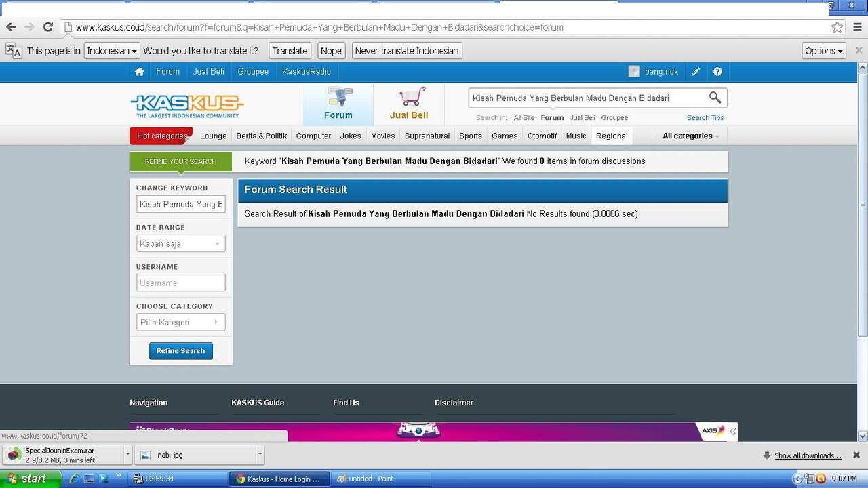Screen dimensions: 868x488
Task: Open help question mark icon
Action: click(717, 72)
